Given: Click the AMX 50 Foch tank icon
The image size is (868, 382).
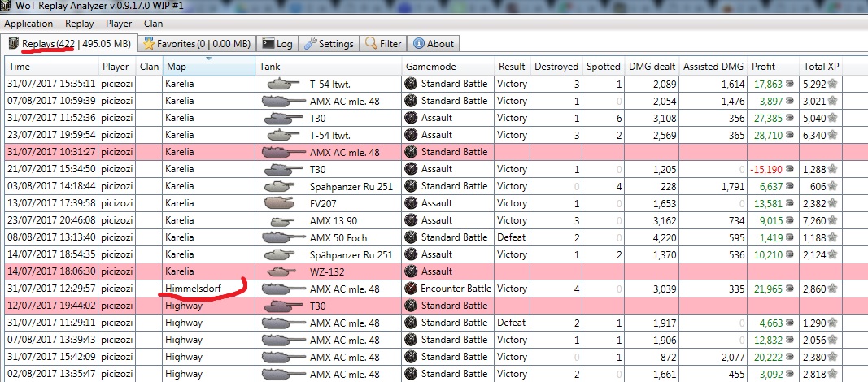Looking at the screenshot, I should [283, 237].
